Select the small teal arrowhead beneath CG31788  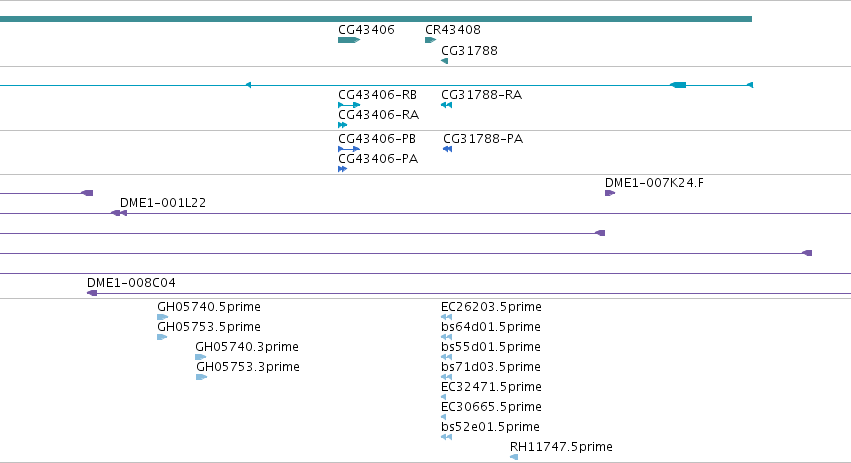coord(444,61)
